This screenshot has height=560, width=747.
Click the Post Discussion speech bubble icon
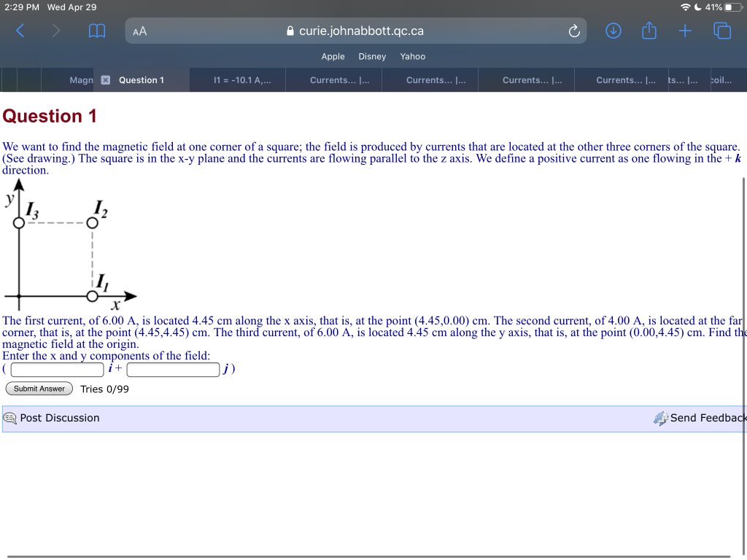[x=10, y=418]
